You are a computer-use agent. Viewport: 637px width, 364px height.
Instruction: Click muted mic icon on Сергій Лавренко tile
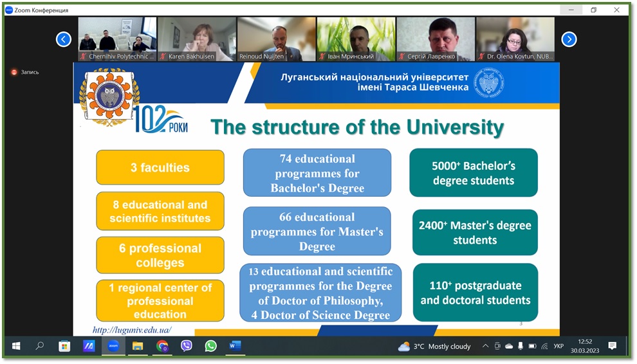(x=402, y=57)
